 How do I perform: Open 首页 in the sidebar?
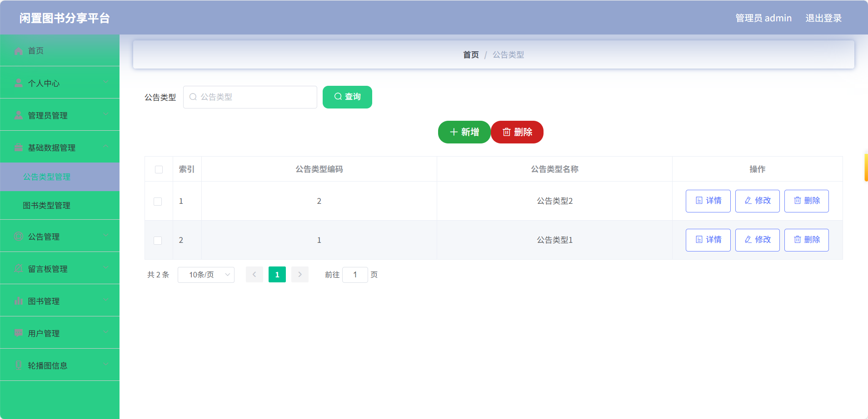pos(60,50)
